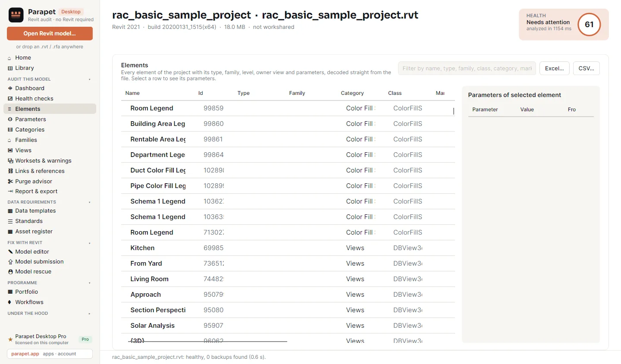Image resolution: width=621 pixels, height=364 pixels.
Task: Open Model submission page
Action: [50, 262]
